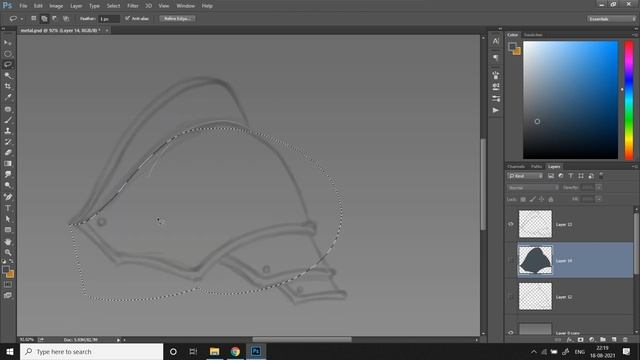The height and width of the screenshot is (360, 640).
Task: Filter layers by pixel type icon
Action: (551, 176)
